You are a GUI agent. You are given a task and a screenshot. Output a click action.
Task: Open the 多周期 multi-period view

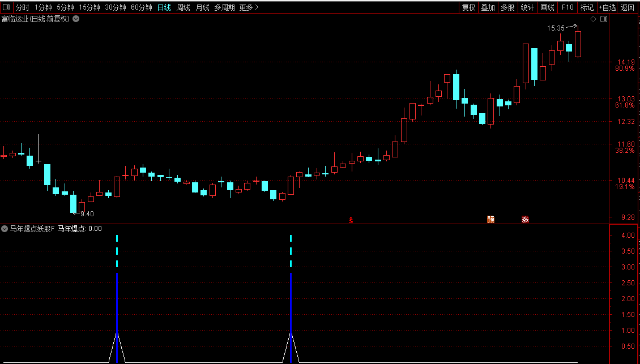click(x=224, y=7)
